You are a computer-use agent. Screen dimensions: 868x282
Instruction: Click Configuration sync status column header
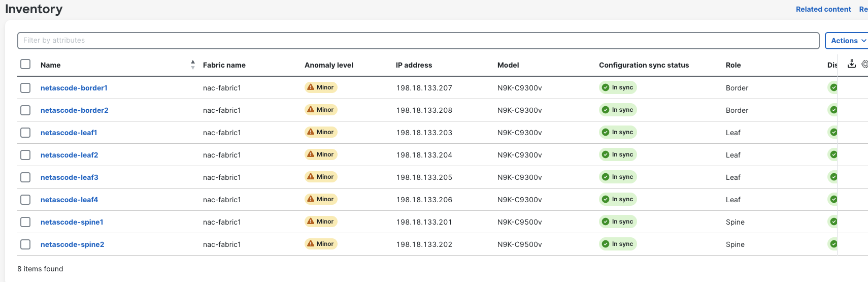point(644,65)
